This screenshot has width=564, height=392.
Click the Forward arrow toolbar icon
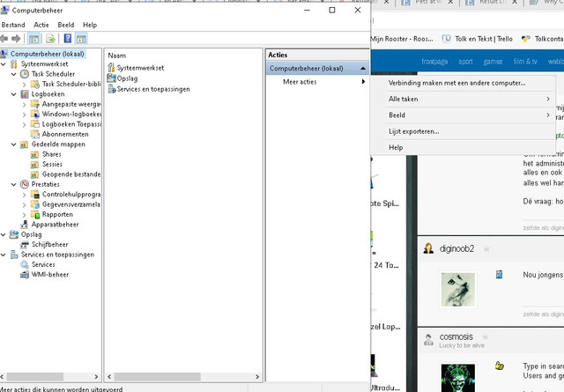pyautogui.click(x=16, y=39)
